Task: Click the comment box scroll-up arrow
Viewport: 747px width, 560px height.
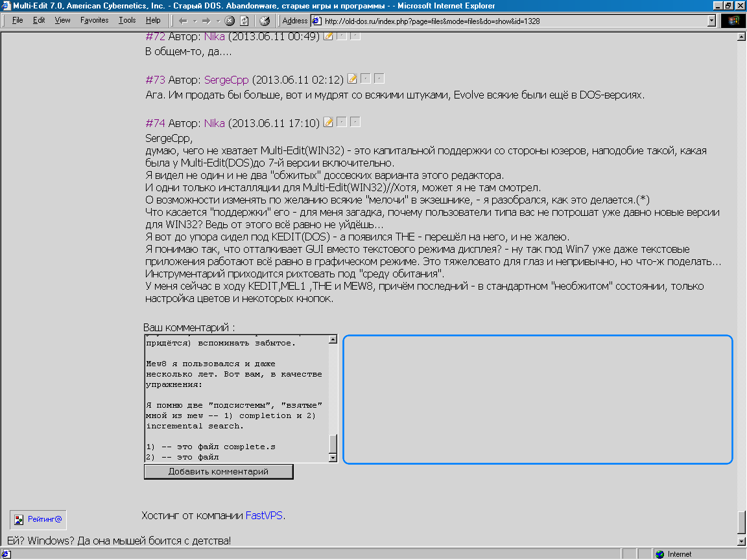Action: tap(333, 340)
